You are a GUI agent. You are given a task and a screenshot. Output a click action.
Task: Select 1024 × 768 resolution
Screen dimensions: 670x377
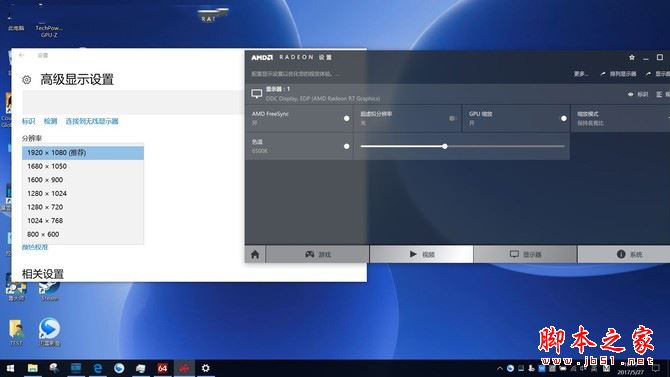pos(83,221)
